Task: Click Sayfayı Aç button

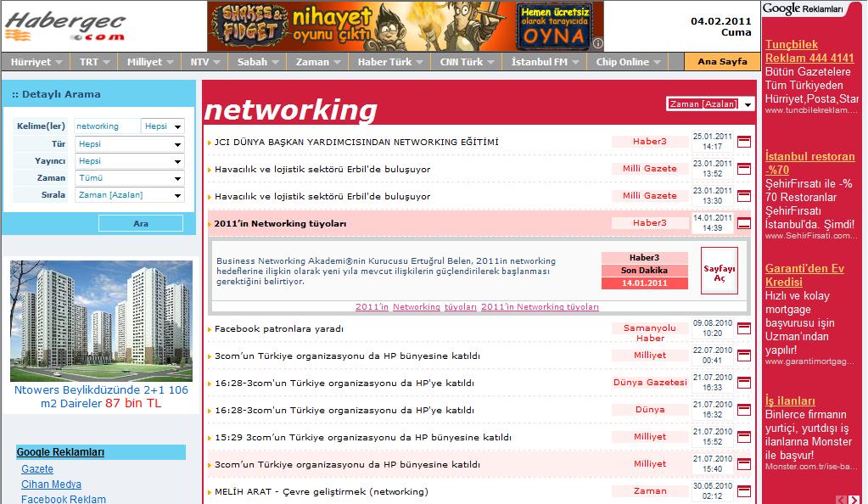Action: pyautogui.click(x=719, y=271)
